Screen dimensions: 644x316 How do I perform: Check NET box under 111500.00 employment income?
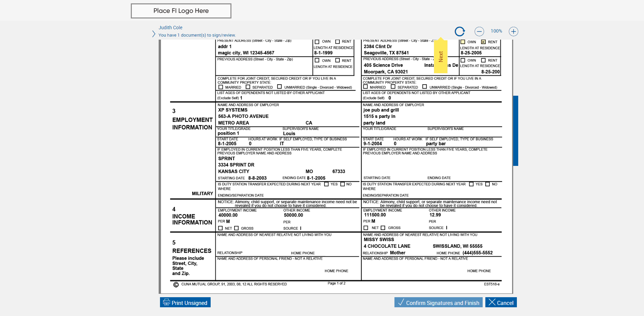[x=366, y=228]
